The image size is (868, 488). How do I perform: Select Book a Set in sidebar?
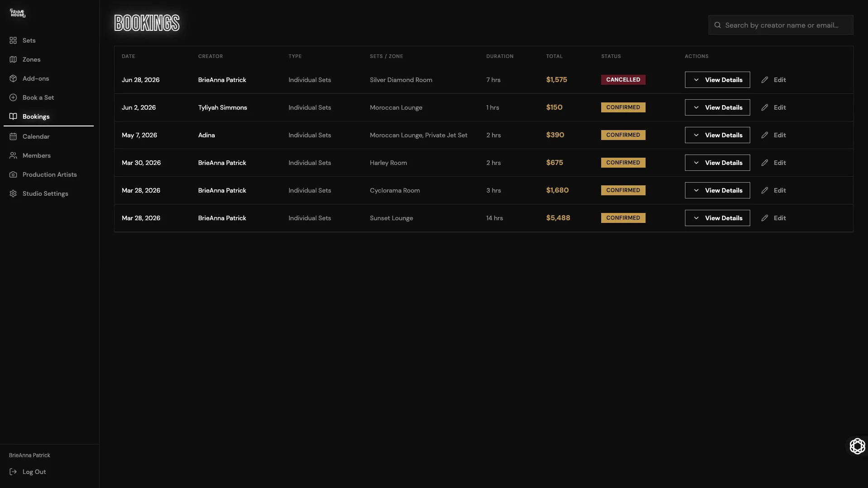pyautogui.click(x=48, y=97)
